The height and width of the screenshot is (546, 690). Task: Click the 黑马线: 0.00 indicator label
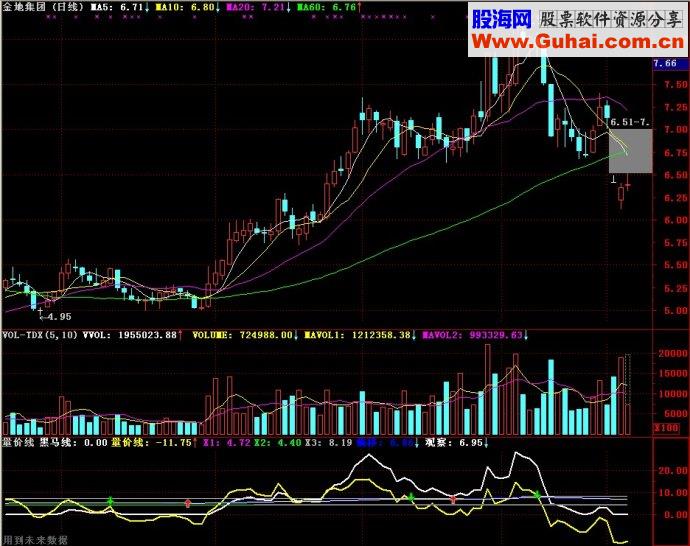coord(74,442)
